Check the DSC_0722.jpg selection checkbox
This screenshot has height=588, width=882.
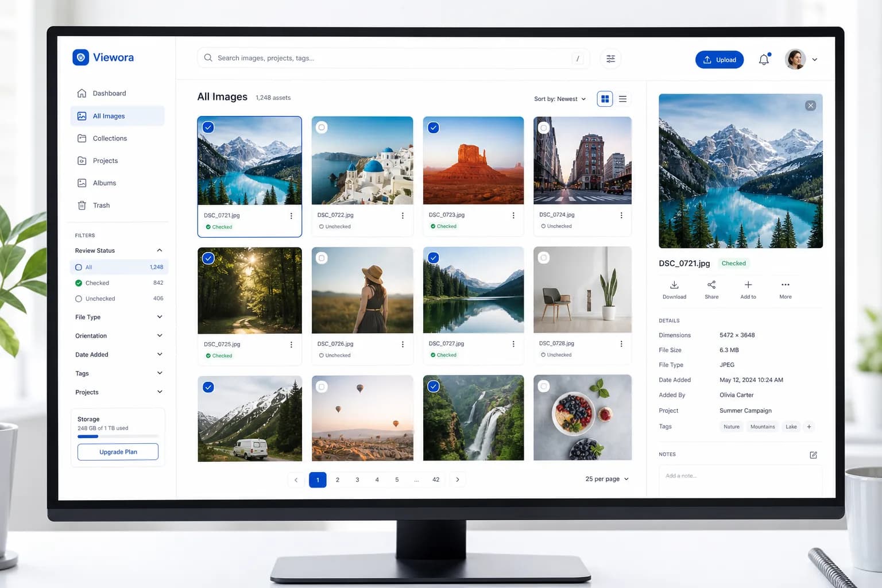tap(322, 127)
